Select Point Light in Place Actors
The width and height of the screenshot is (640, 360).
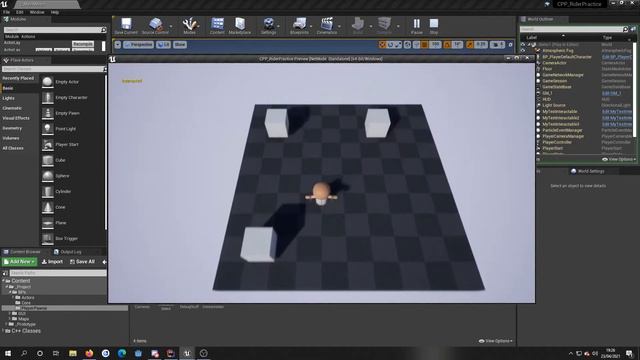[x=73, y=129]
